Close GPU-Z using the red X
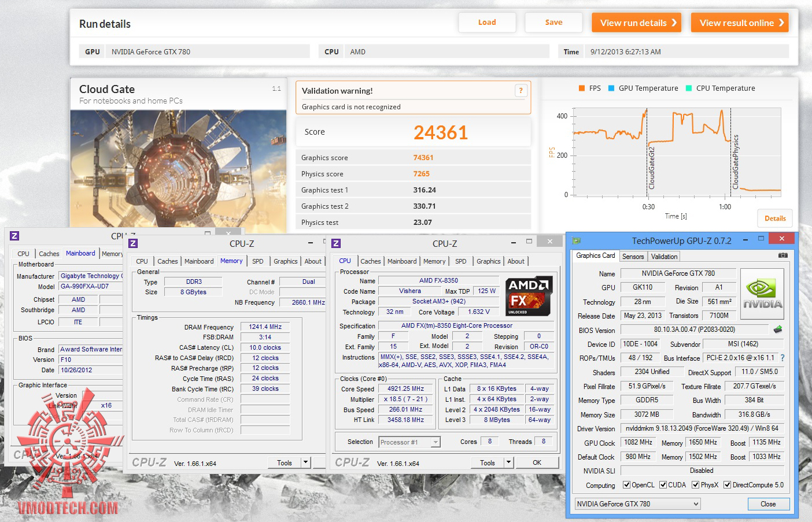The image size is (812, 522). [782, 238]
